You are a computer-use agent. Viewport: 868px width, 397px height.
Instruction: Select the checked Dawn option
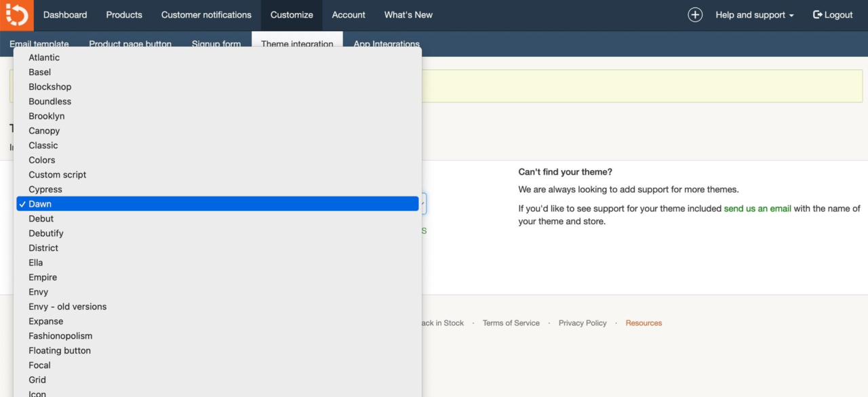[218, 204]
